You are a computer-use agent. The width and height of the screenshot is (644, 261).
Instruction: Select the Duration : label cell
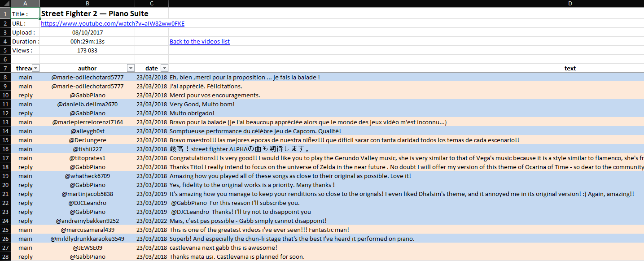[x=25, y=41]
